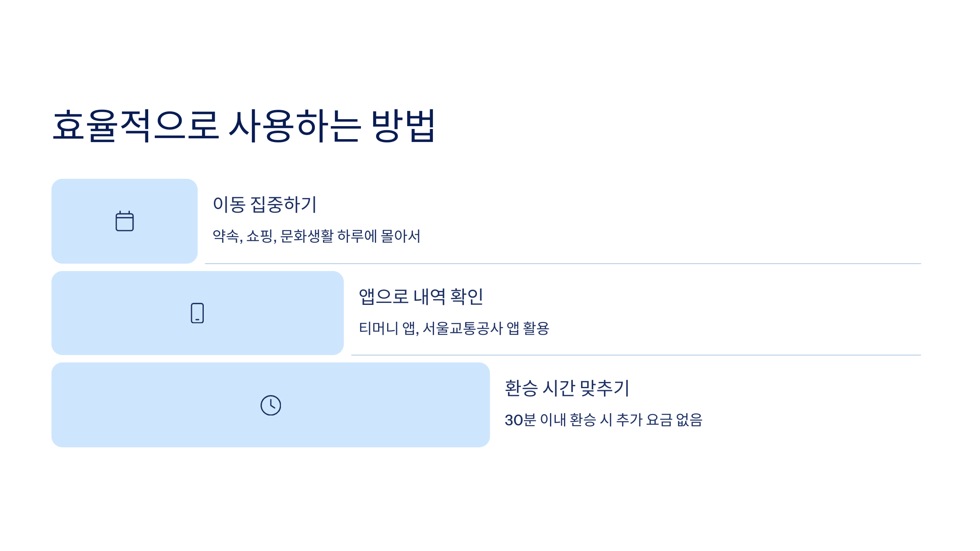Select the divider line under 이동 집중하기 section
980x551 pixels.
tap(563, 264)
